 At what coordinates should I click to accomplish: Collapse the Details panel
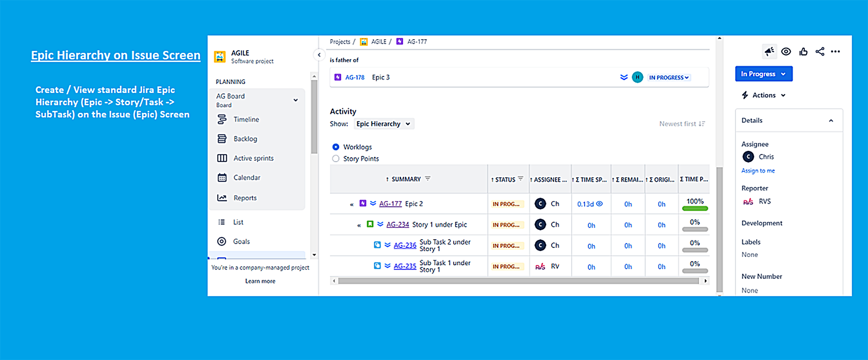tap(831, 121)
